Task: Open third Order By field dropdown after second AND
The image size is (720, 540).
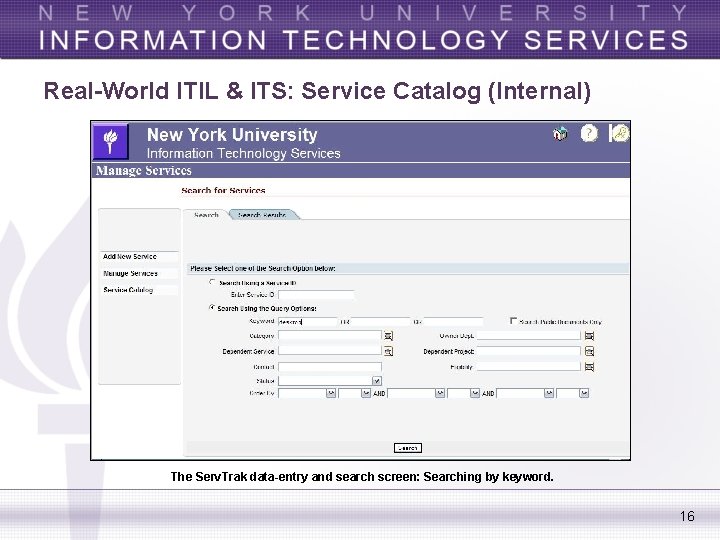Action: tap(549, 394)
